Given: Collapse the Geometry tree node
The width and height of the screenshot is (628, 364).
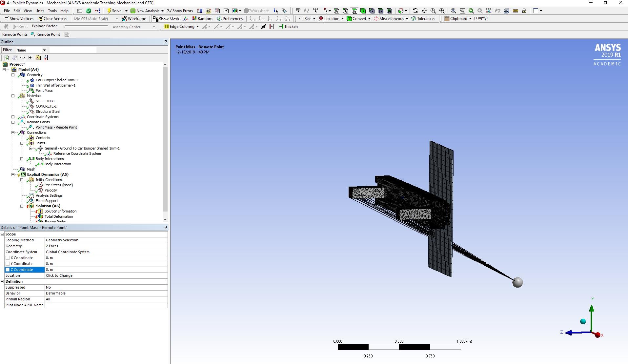Looking at the screenshot, I should point(13,75).
